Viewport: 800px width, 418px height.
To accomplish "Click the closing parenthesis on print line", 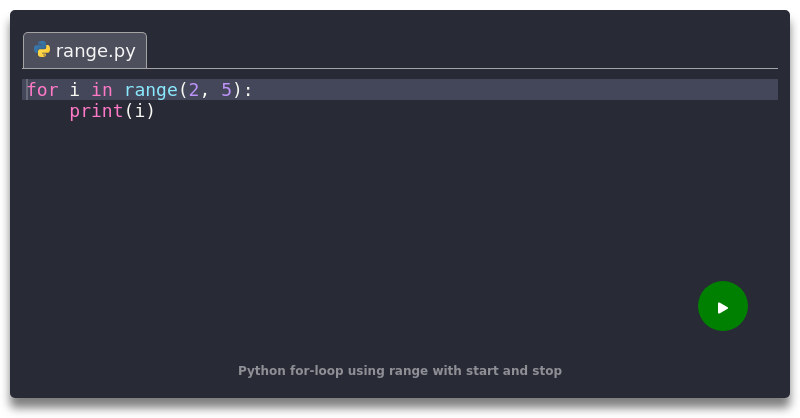I will pos(151,111).
